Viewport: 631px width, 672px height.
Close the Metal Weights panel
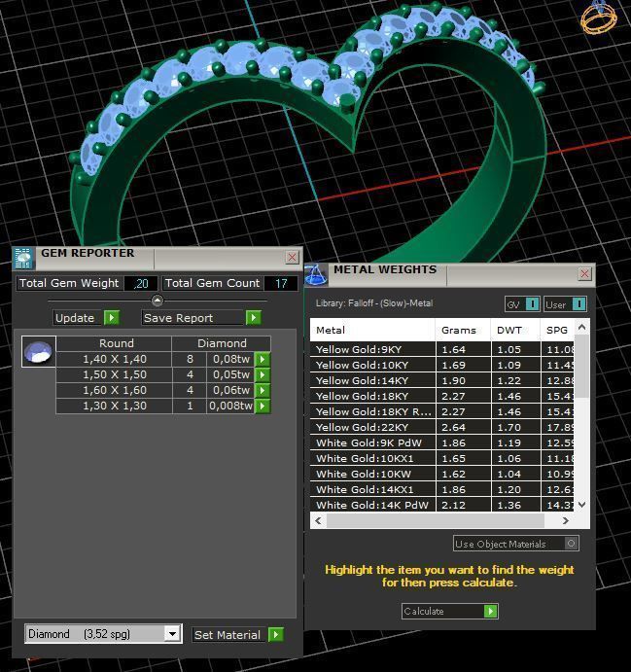pos(584,273)
